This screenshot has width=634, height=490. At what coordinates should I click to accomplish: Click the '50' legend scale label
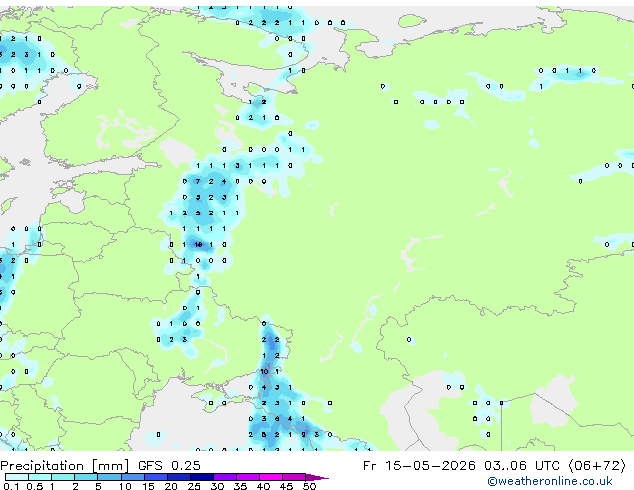[x=309, y=486]
